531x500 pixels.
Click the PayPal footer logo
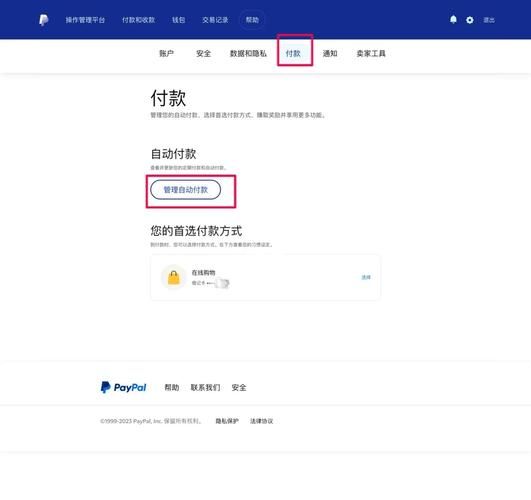tap(124, 387)
